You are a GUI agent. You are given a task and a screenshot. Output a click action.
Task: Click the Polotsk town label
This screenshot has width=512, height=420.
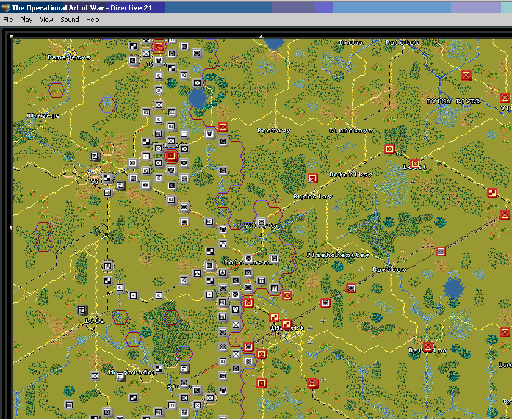[402, 43]
